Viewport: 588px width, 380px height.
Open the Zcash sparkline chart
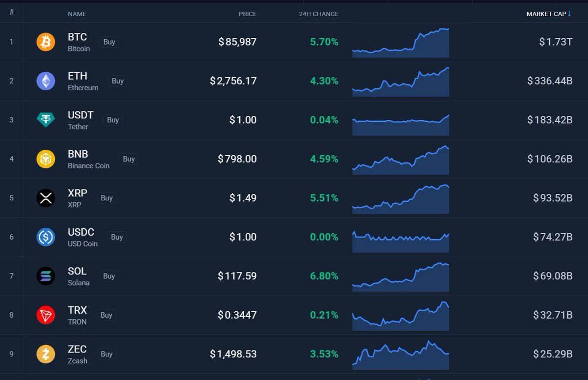tap(401, 355)
